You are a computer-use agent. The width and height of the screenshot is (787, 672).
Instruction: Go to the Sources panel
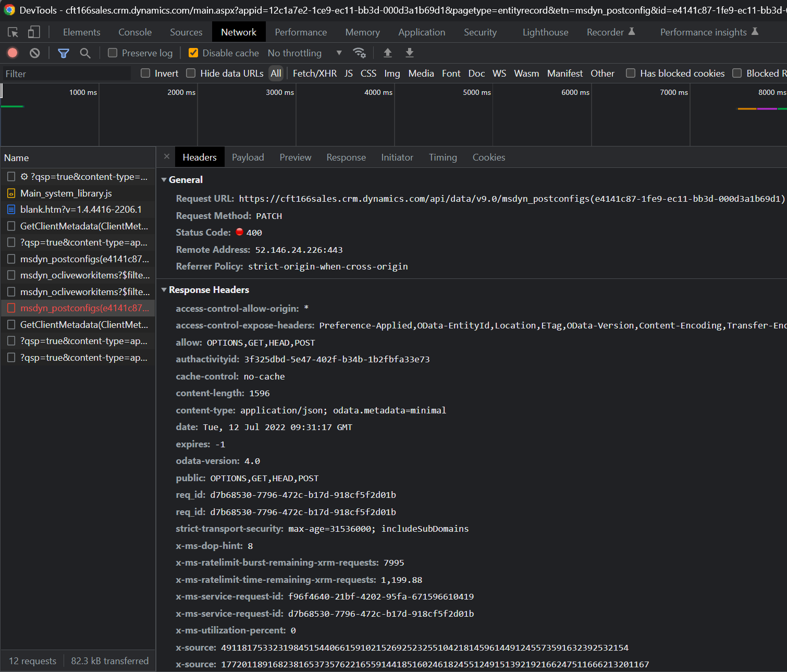tap(186, 32)
